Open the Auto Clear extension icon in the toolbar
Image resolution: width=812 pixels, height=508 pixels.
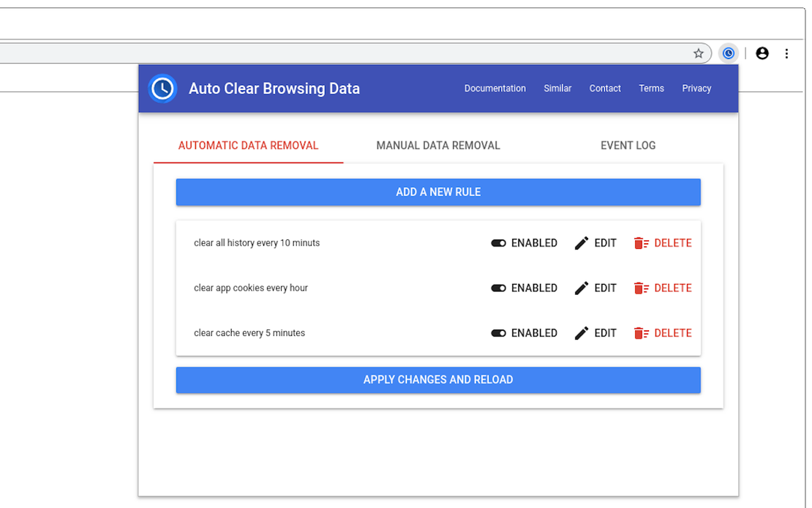[728, 53]
